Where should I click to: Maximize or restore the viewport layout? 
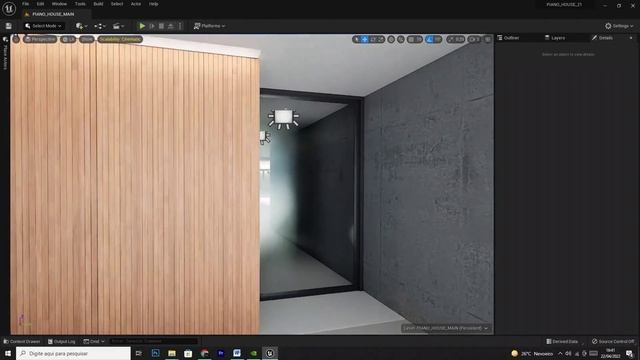487,39
